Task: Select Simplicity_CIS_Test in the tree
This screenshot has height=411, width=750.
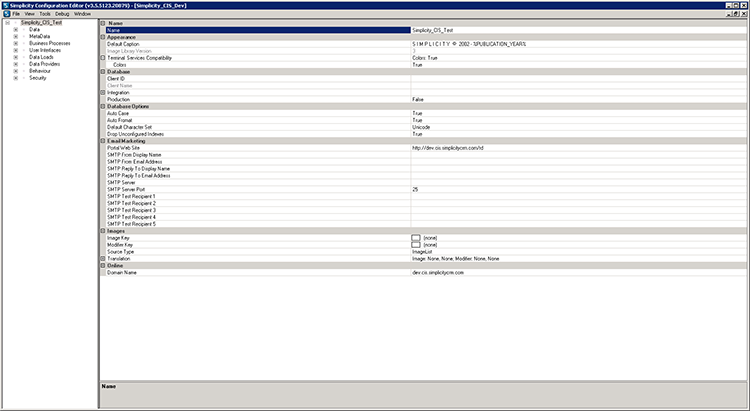Action: pyautogui.click(x=41, y=22)
